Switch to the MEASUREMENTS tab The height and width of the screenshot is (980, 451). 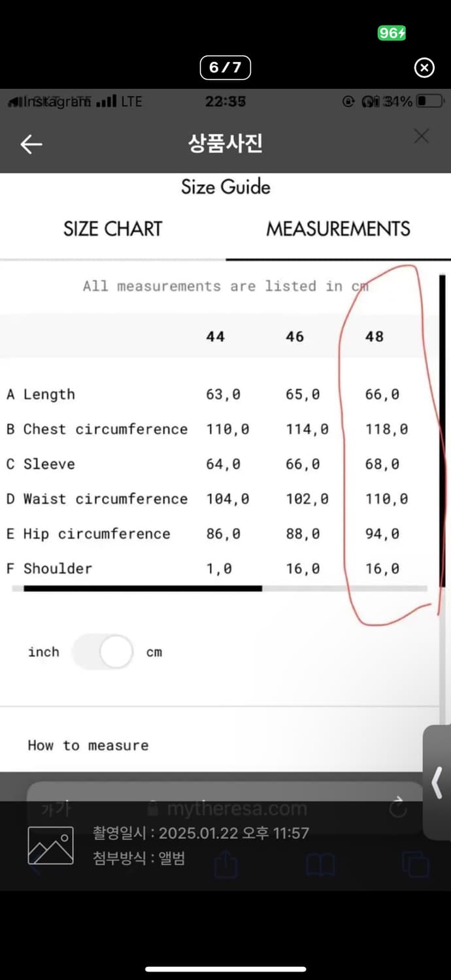click(338, 229)
